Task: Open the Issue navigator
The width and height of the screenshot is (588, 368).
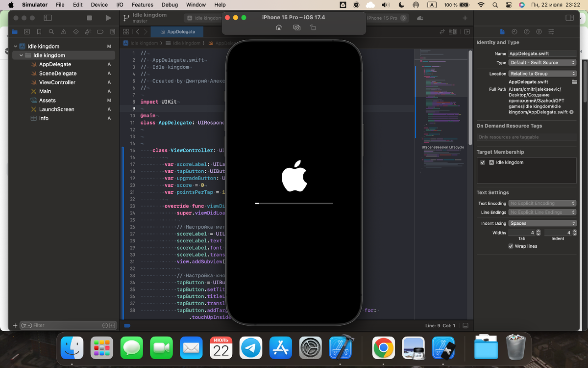Action: 64,32
